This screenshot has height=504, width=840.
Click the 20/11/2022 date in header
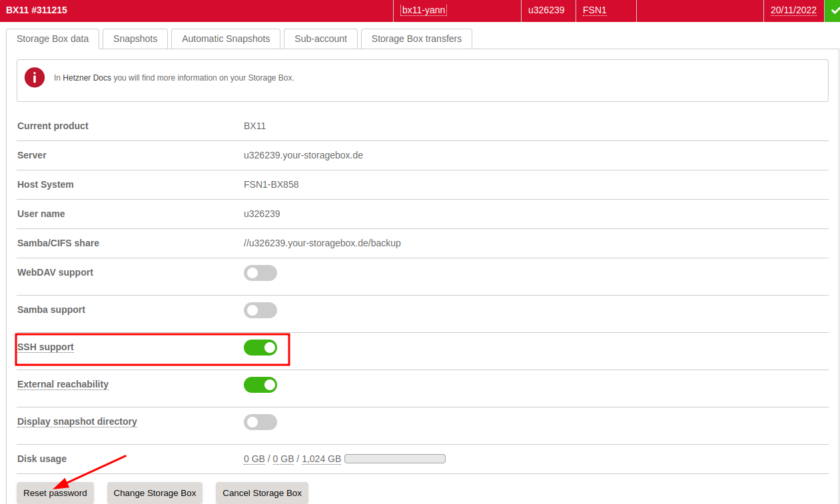tap(793, 10)
